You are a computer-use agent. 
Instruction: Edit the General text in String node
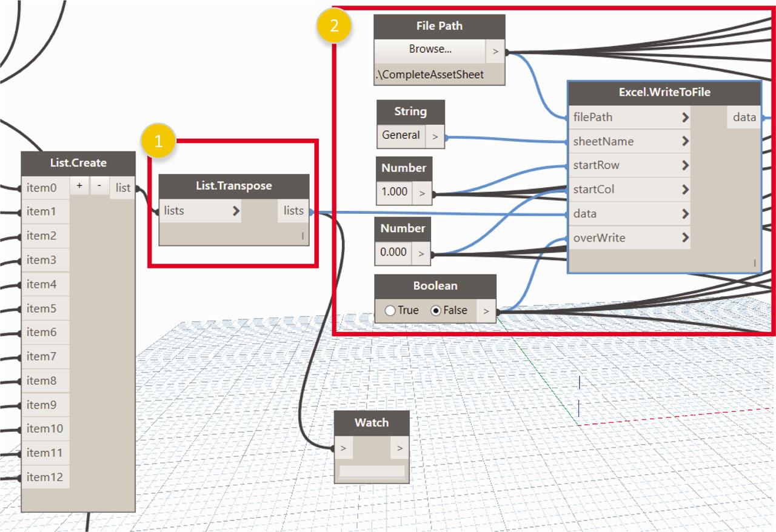pyautogui.click(x=401, y=136)
